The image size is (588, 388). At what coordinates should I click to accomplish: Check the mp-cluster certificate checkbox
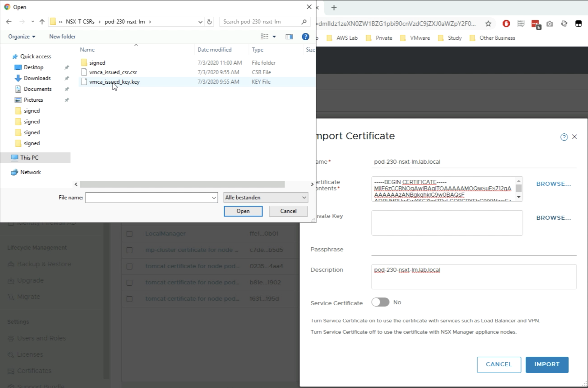click(x=129, y=250)
